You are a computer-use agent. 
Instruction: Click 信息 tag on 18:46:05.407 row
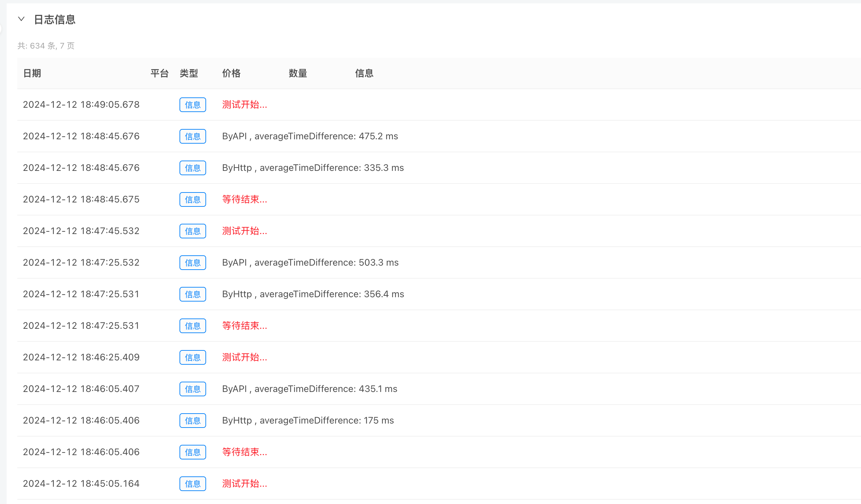(x=193, y=389)
